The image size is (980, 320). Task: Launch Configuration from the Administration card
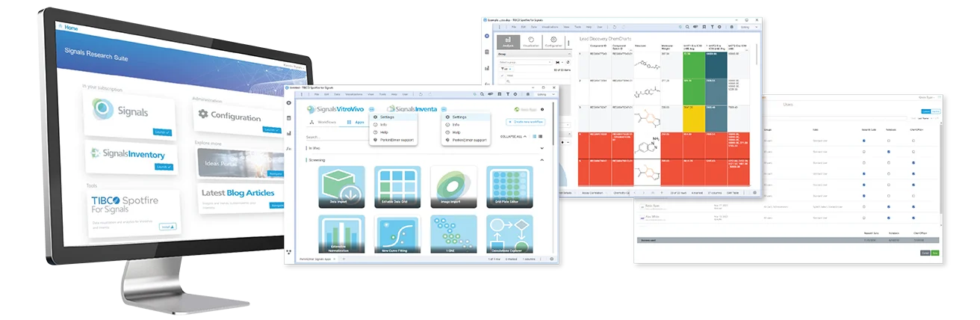tap(270, 130)
